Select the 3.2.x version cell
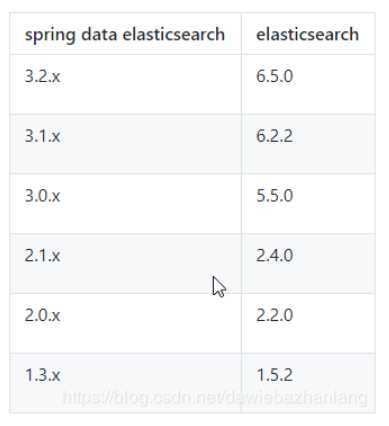 click(125, 84)
